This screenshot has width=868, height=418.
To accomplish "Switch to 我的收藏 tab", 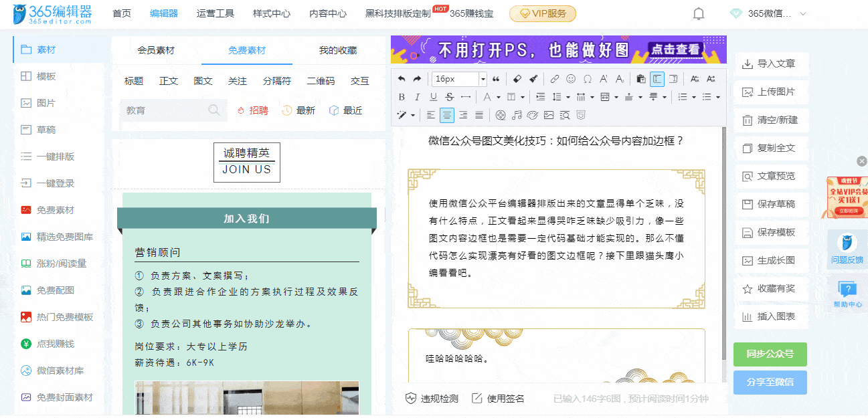I will point(338,50).
